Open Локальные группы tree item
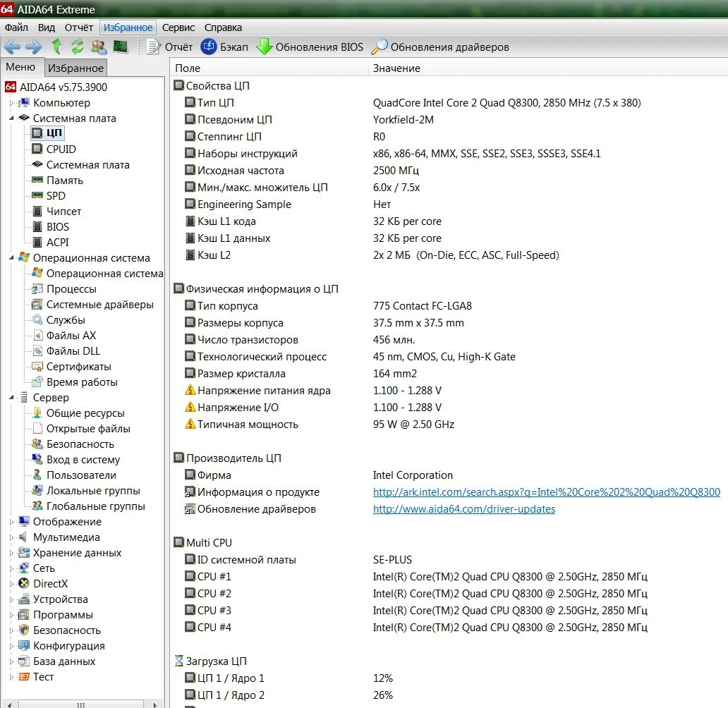Viewport: 728px width, 708px height. [x=93, y=491]
